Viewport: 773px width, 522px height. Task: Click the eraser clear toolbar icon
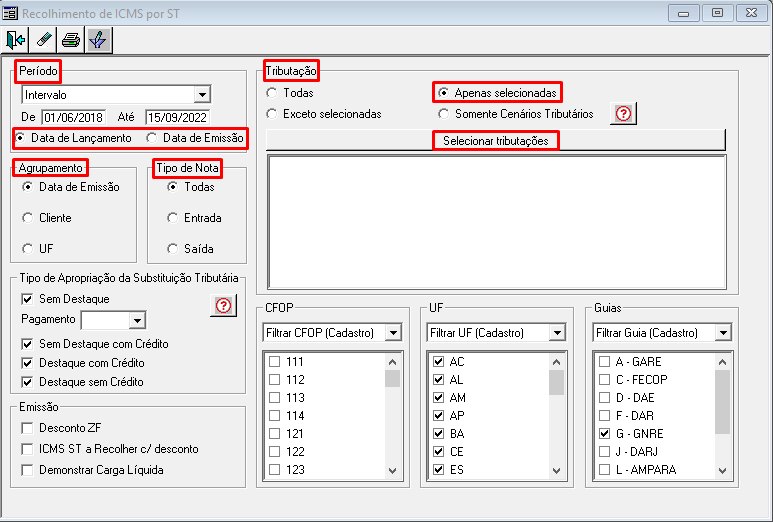click(x=43, y=40)
